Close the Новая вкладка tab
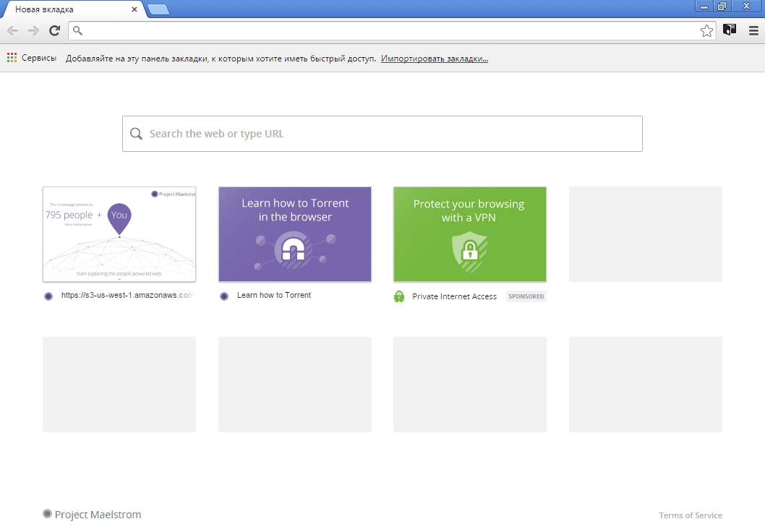765x532 pixels. coord(134,9)
